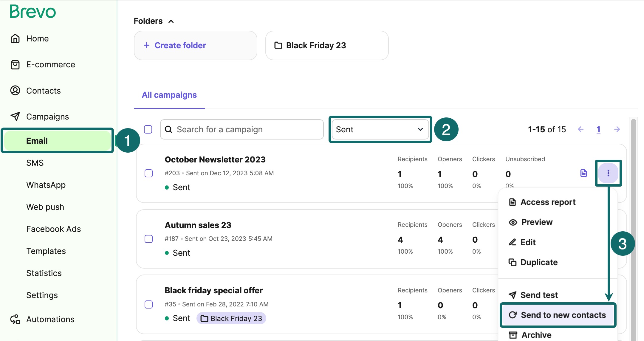Click the Contacts person icon
Viewport: 644px width, 341px height.
(15, 90)
